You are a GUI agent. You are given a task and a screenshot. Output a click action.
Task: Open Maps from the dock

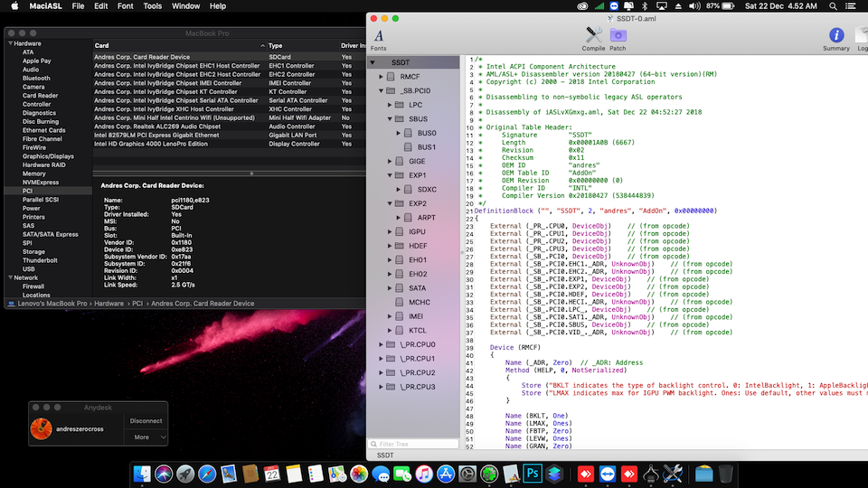pos(336,474)
